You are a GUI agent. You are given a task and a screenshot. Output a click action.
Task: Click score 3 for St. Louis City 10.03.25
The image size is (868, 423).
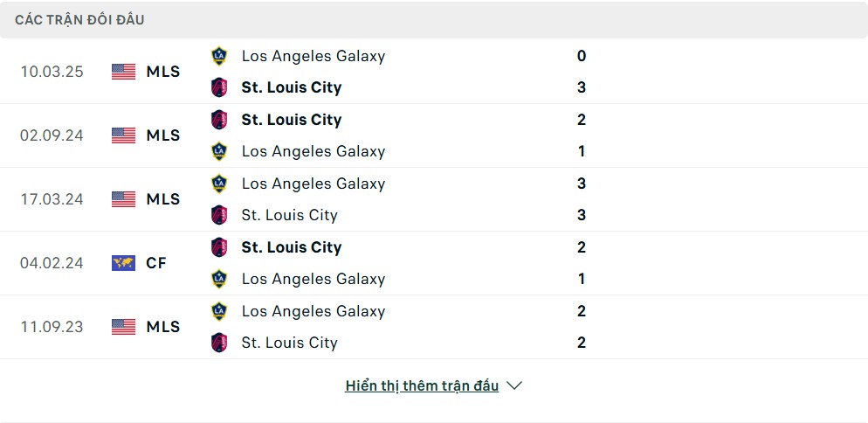(x=582, y=87)
